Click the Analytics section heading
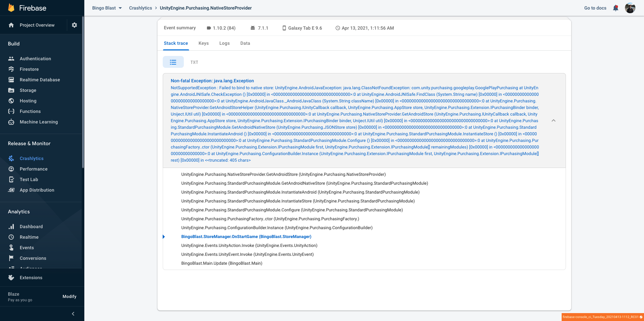 click(19, 212)
